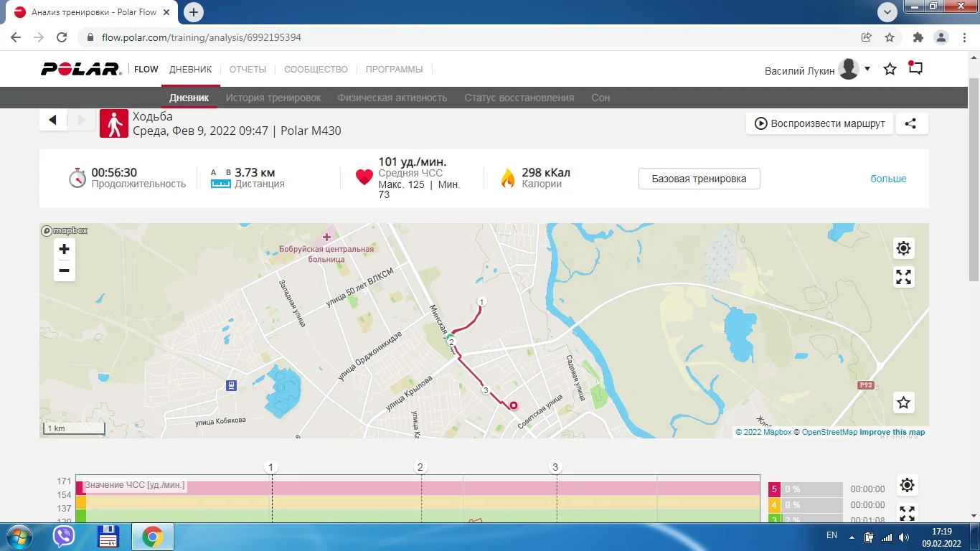Click the Бобруйская центральная больница map label

pos(326,254)
